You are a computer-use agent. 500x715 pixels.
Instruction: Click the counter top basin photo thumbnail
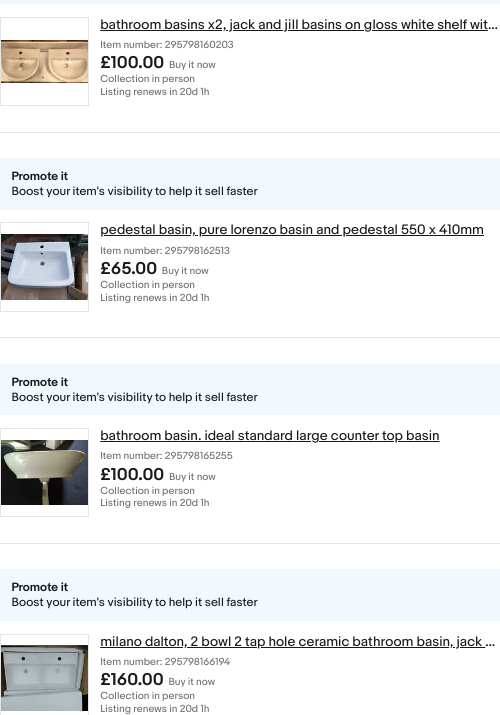(x=44, y=472)
